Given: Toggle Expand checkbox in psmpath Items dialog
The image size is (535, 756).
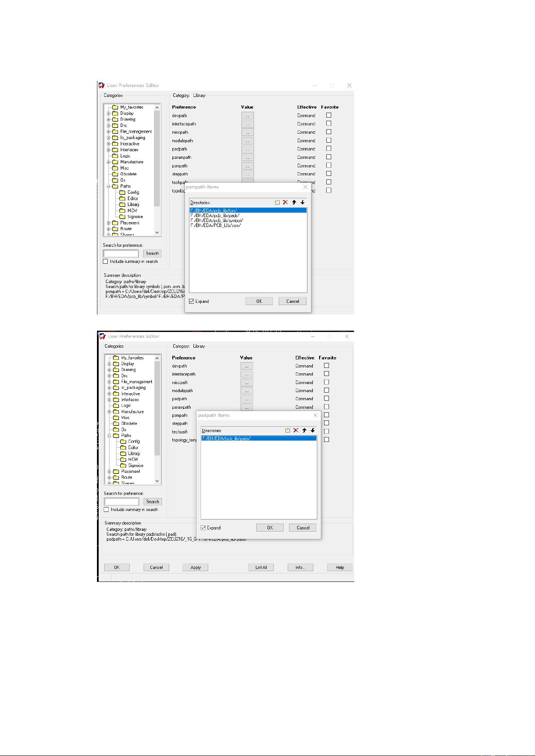Looking at the screenshot, I should (x=192, y=302).
